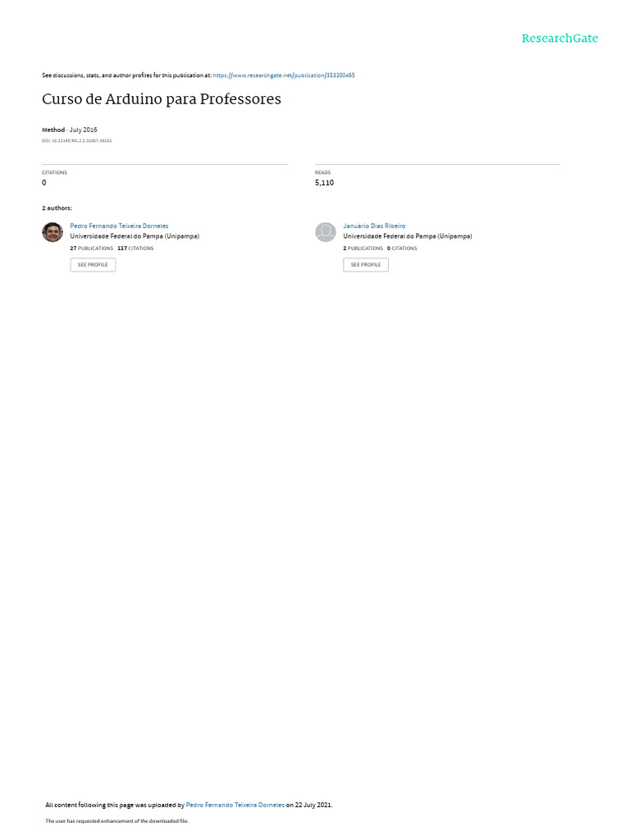
Task: Click the 117 CITATIONS stat
Action: (x=135, y=249)
